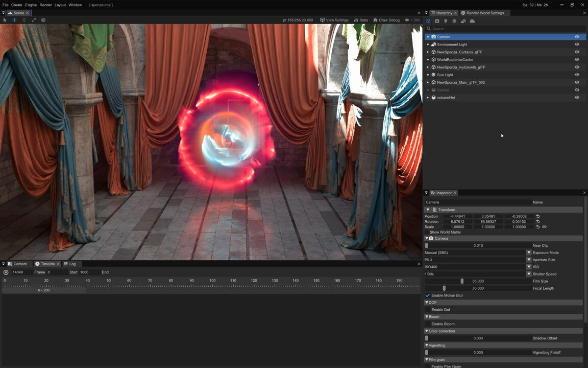
Task: Filter hierarchy by camera icon
Action: pos(437,21)
